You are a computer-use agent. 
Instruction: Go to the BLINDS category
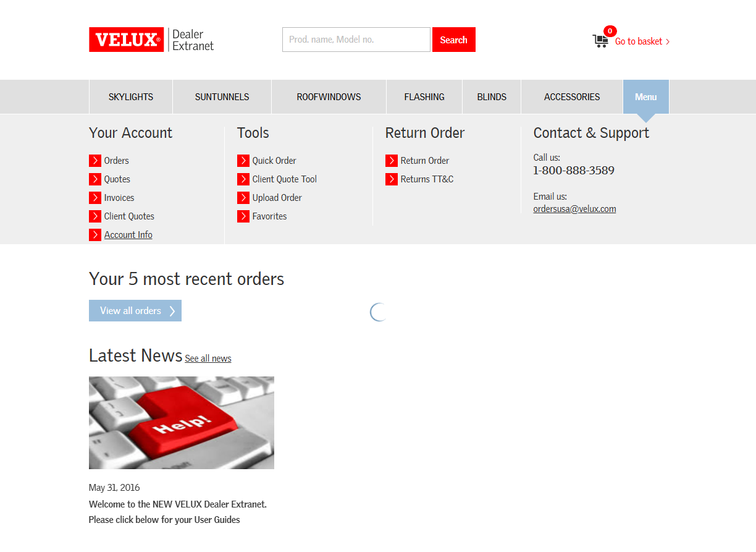[492, 97]
